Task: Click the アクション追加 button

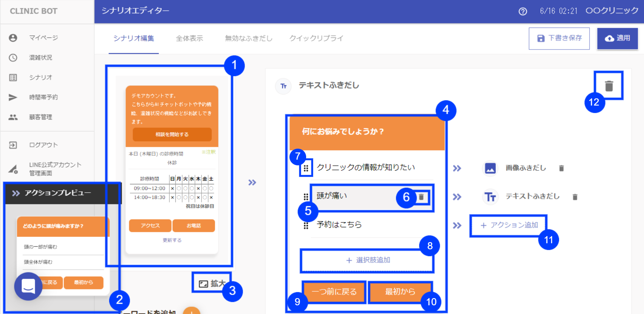Action: pos(509,225)
